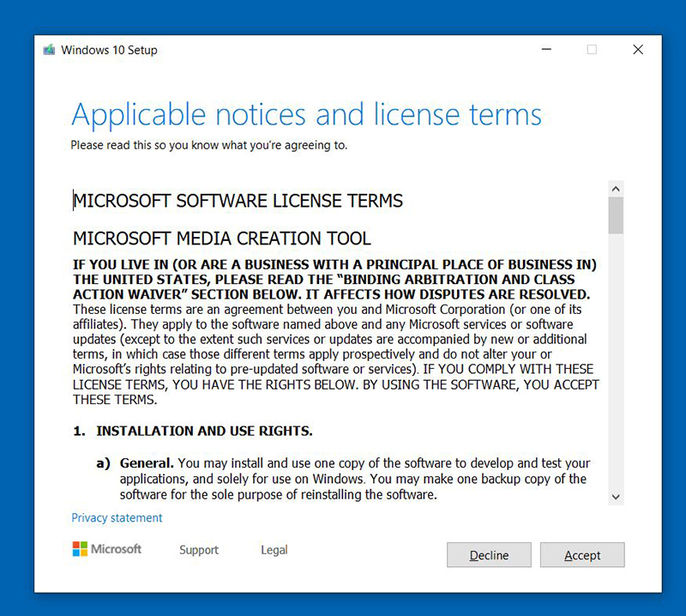Screen dimensions: 686x616
Task: Minimize the Windows 10 Setup window
Action: pos(545,50)
